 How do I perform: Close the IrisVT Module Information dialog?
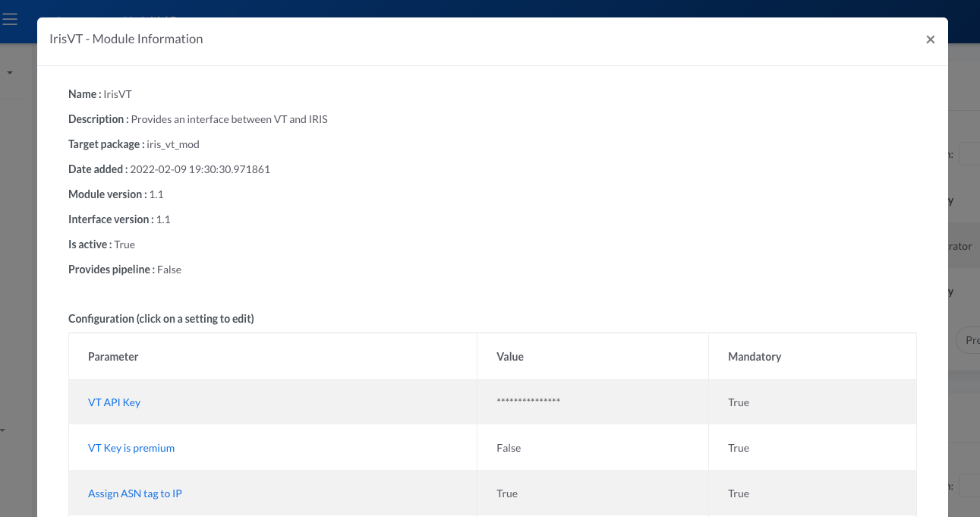pyautogui.click(x=930, y=39)
